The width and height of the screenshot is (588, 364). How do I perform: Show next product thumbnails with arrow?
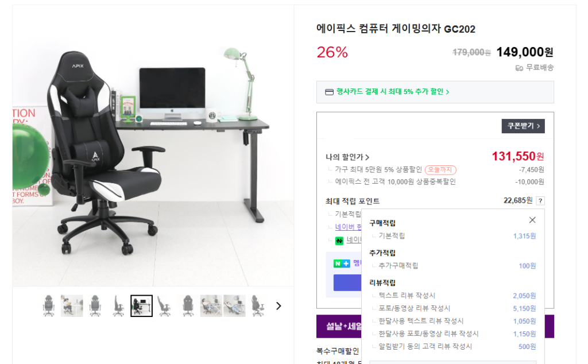pyautogui.click(x=278, y=306)
